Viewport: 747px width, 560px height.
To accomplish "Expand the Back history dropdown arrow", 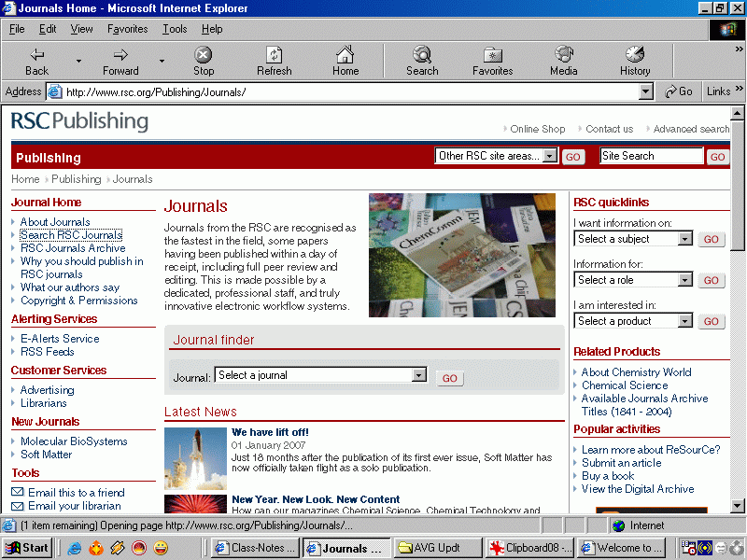I will 78,61.
